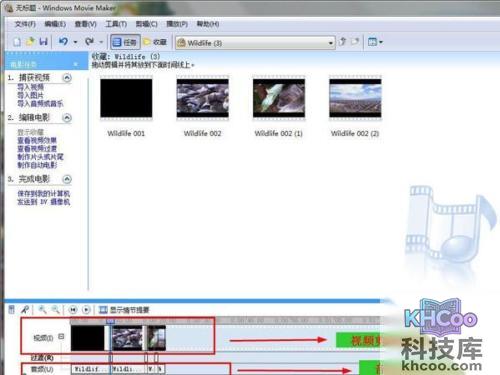Click the Zoom Timeline In magnifier
The image size is (500, 375).
tap(42, 310)
